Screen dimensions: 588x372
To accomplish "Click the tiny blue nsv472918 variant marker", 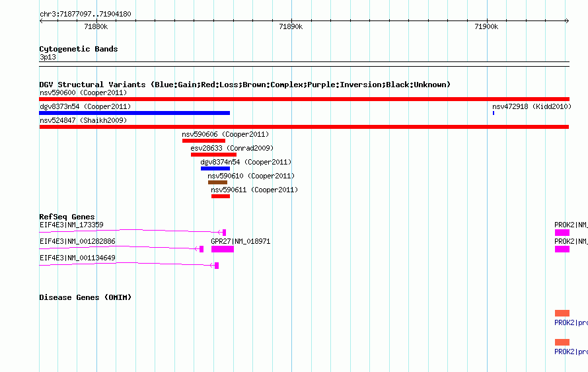I will pos(494,113).
